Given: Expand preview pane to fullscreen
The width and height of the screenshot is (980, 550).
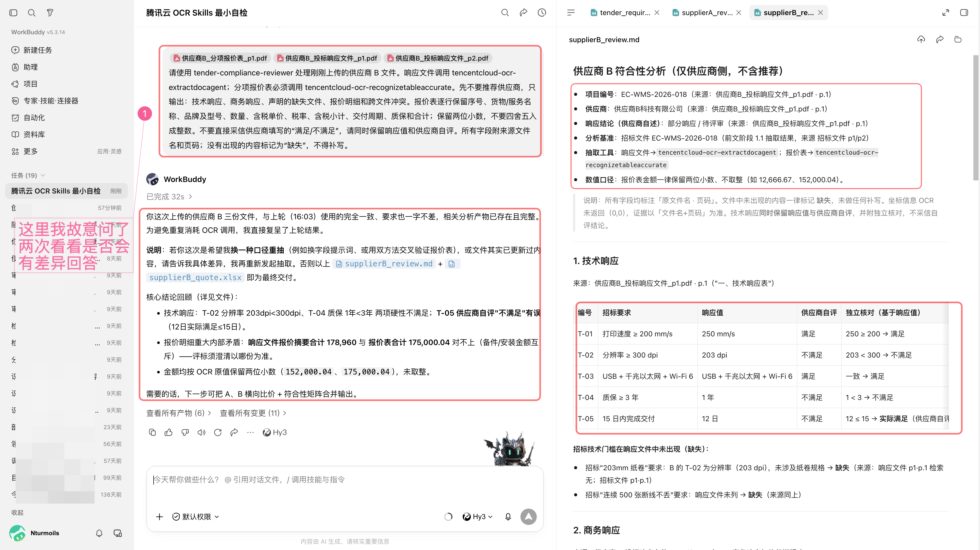Looking at the screenshot, I should (x=945, y=13).
